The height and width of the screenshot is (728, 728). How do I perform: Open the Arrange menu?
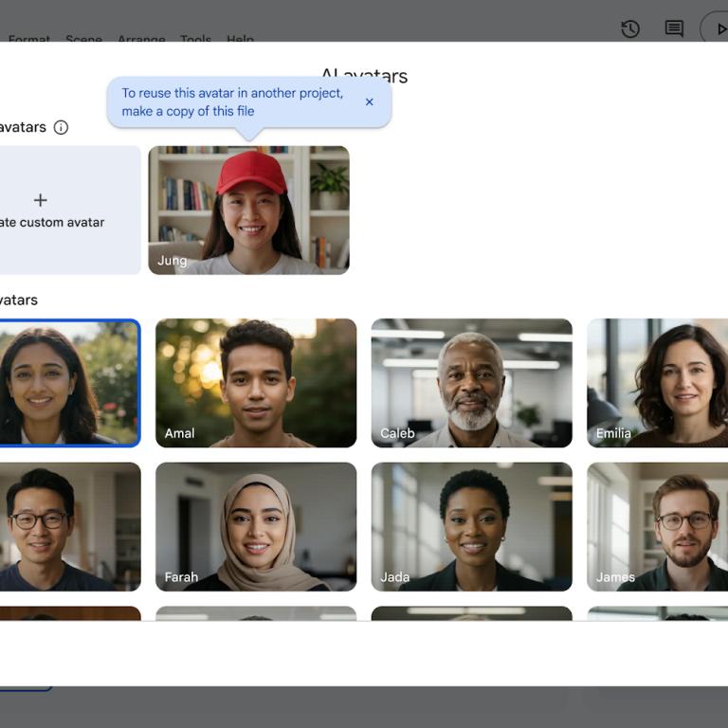[x=141, y=40]
